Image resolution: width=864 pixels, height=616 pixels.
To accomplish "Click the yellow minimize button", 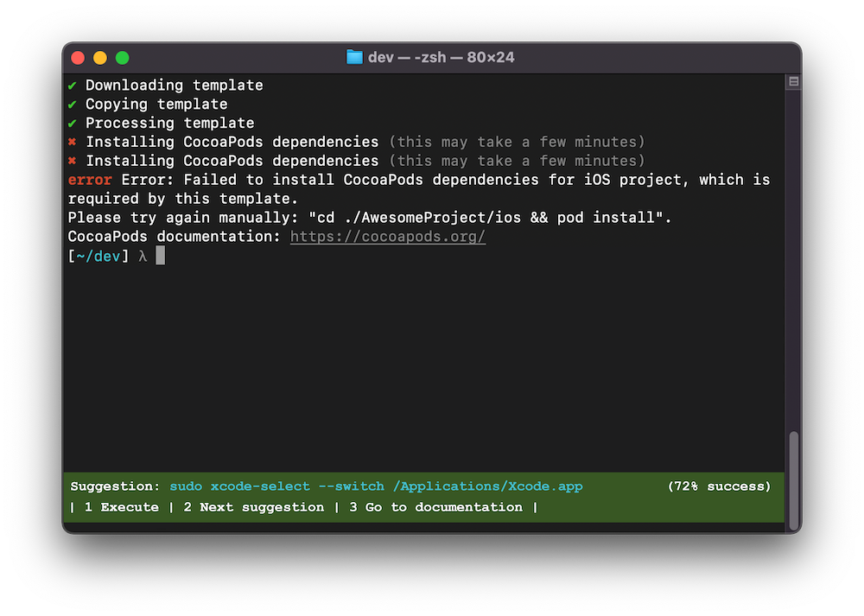I will 101,56.
